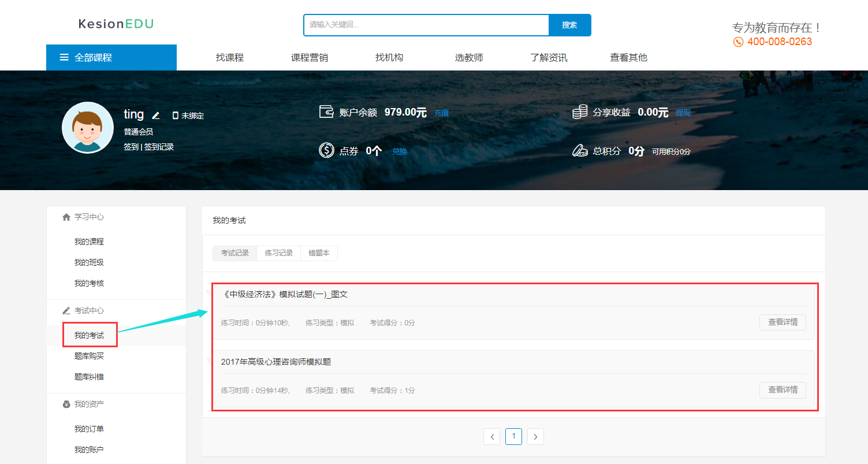
Task: Switch to the 错题本 tab
Action: click(319, 253)
